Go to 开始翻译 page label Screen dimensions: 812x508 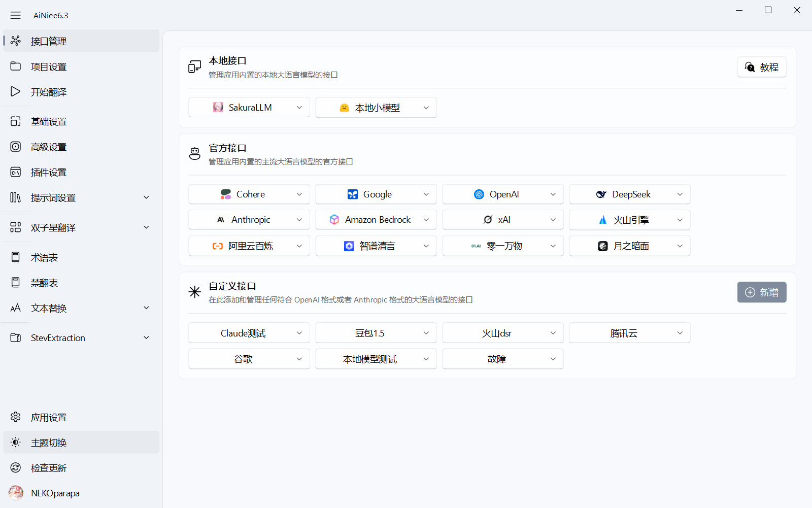coord(49,92)
